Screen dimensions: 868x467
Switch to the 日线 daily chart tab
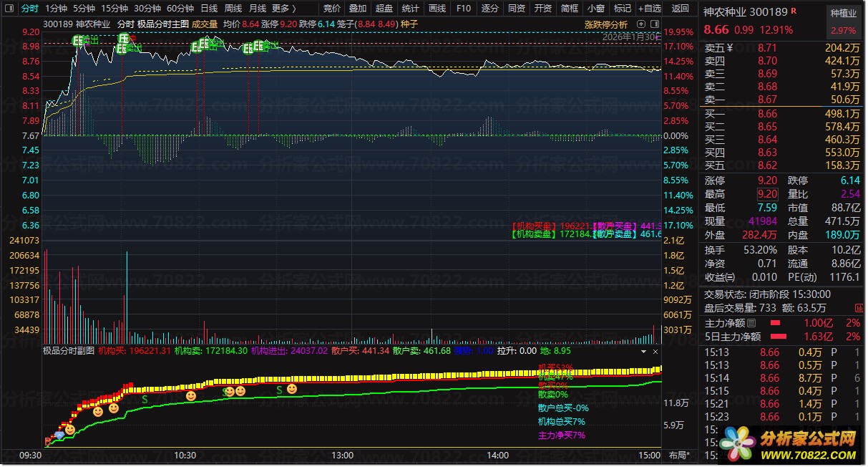tap(209, 9)
